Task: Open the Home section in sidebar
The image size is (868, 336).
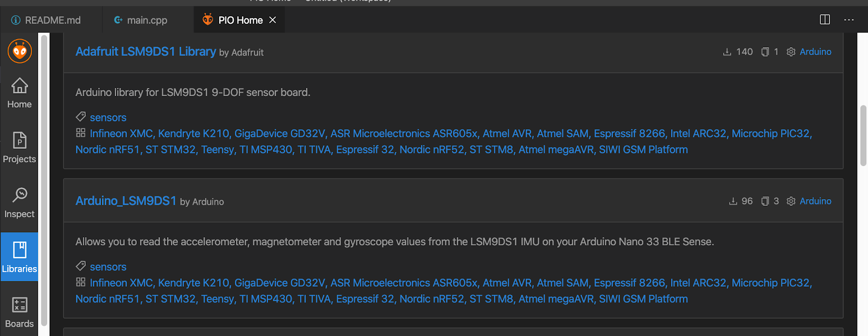Action: click(20, 93)
